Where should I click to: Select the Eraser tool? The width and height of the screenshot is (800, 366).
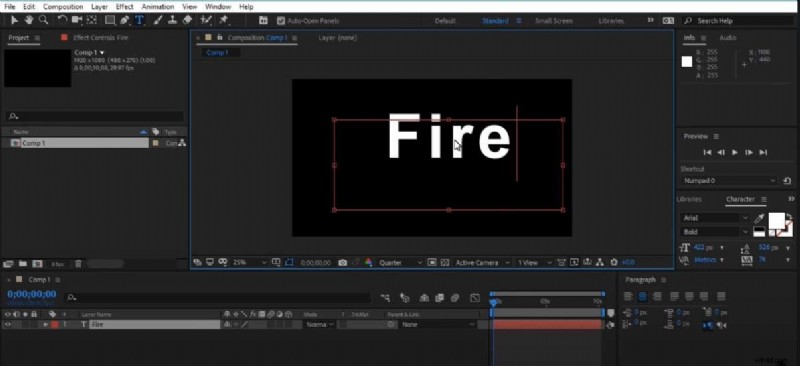click(187, 20)
